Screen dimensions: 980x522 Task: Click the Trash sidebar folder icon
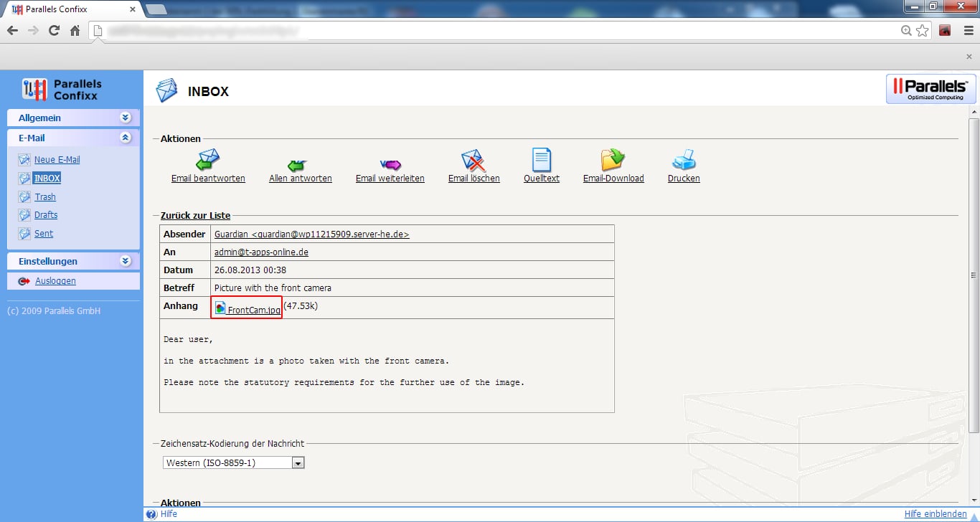coord(24,197)
